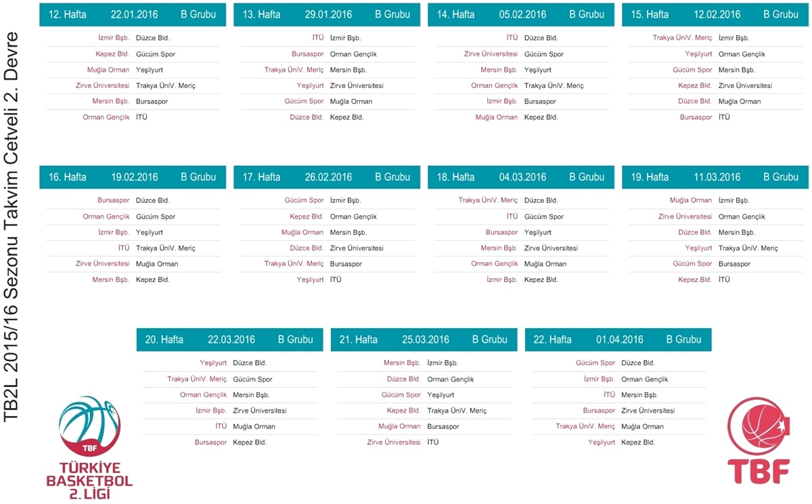This screenshot has height=504, width=812.
Task: Select the 12. Hafta header
Action: tap(64, 14)
